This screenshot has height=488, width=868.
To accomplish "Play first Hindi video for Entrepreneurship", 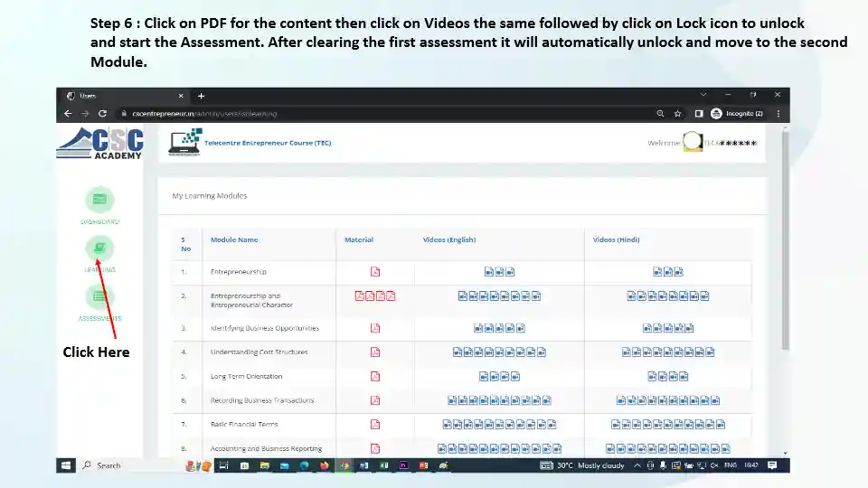I will point(657,272).
